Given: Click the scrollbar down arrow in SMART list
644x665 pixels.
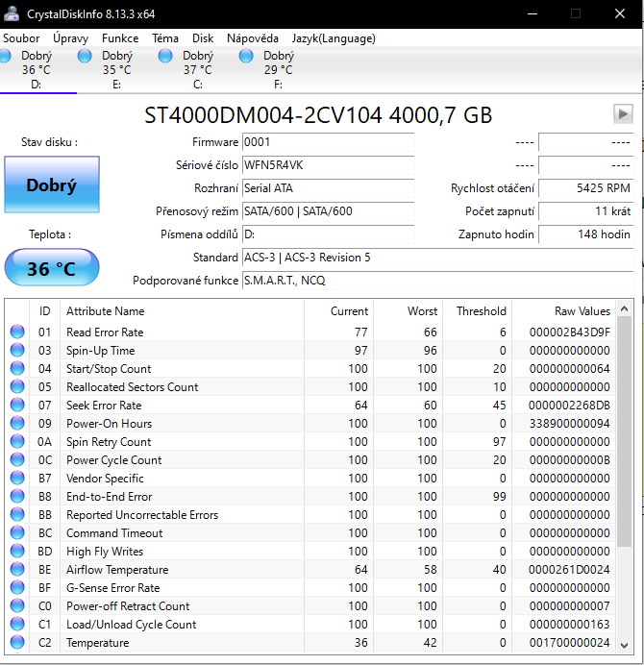Looking at the screenshot, I should [624, 645].
